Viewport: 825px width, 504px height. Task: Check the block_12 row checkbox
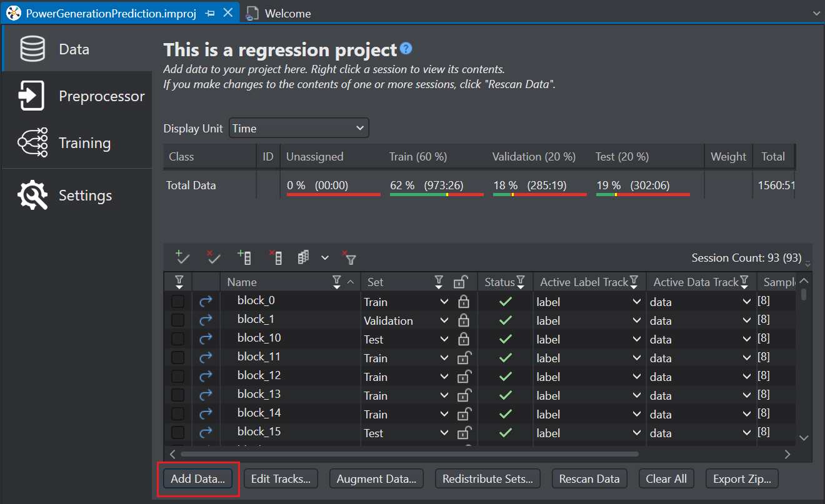tap(178, 376)
